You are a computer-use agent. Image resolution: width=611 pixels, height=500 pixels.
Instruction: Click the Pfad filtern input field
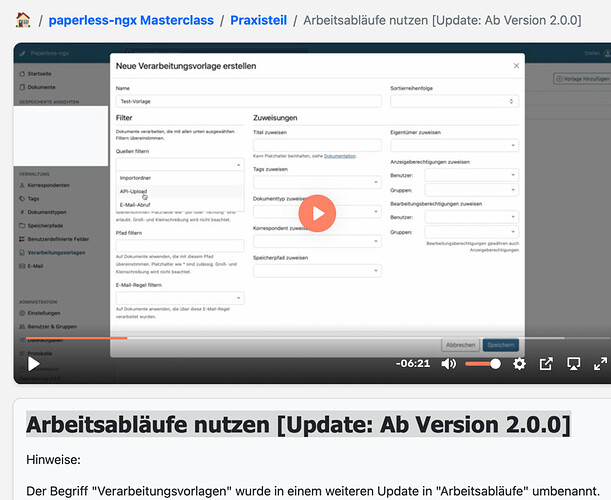click(x=180, y=246)
